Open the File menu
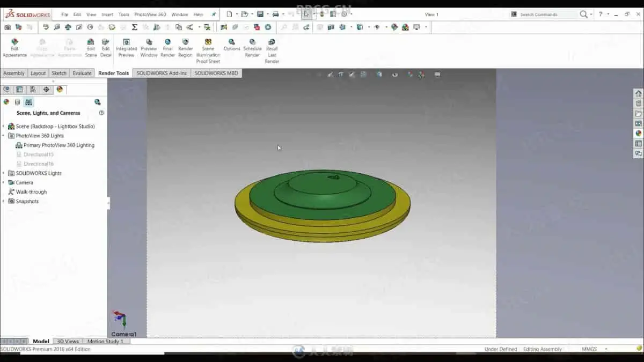644x362 pixels. tap(64, 14)
